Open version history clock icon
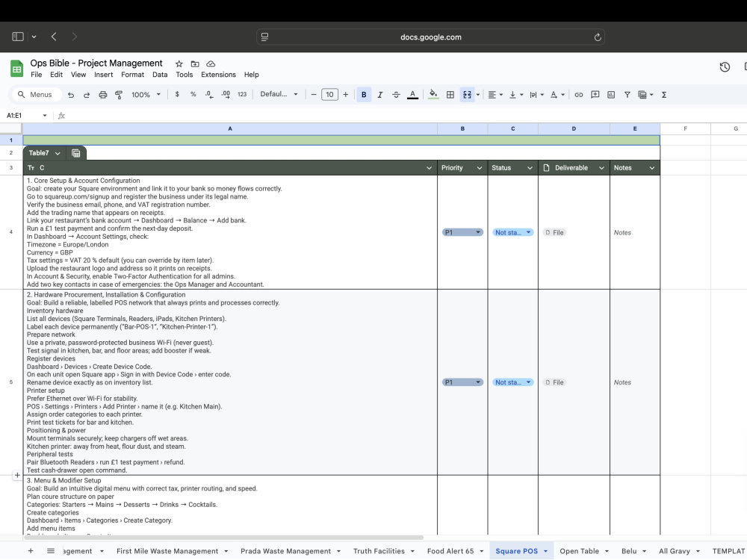Image resolution: width=747 pixels, height=560 pixels. 725,67
